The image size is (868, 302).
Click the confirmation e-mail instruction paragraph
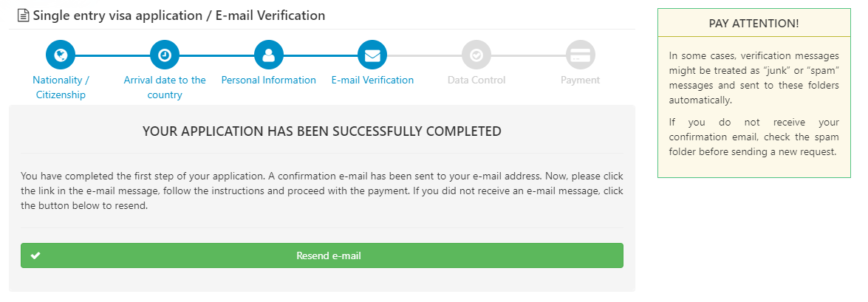(x=321, y=191)
